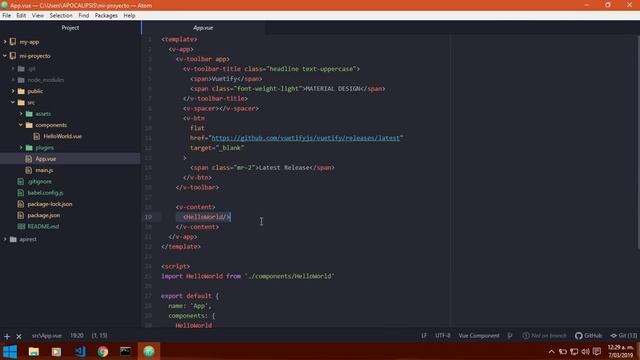
Task: Click the README.md book icon
Action: coord(21,227)
